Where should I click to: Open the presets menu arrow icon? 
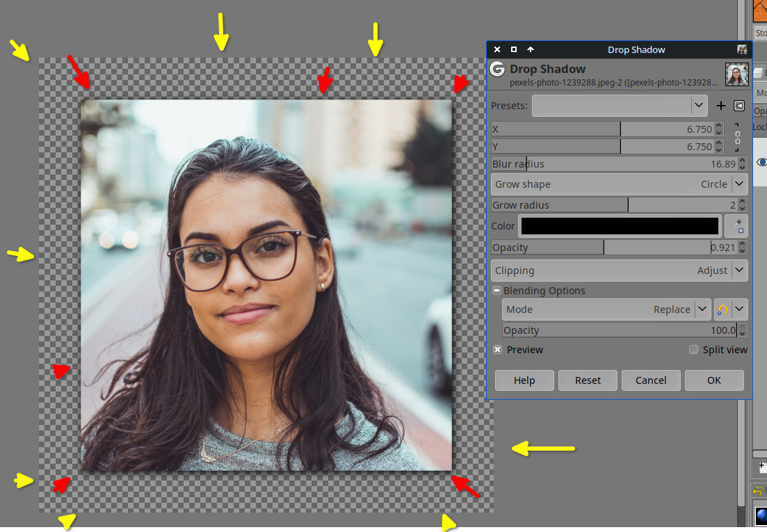tap(739, 106)
